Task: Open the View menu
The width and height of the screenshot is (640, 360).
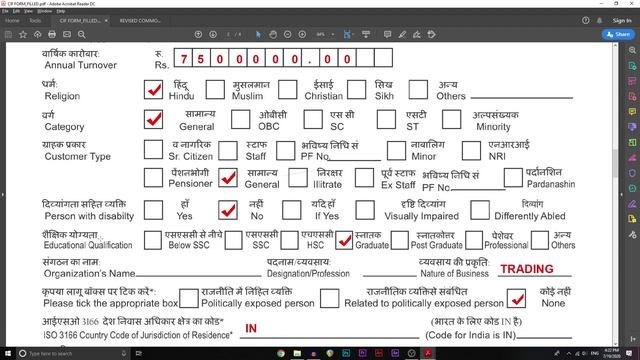Action: (x=28, y=11)
